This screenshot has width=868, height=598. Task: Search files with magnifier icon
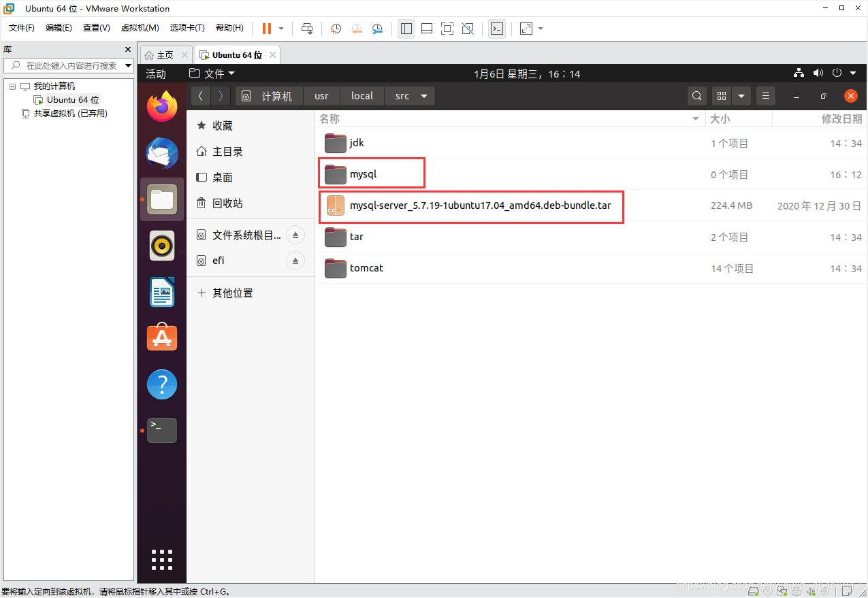tap(696, 96)
